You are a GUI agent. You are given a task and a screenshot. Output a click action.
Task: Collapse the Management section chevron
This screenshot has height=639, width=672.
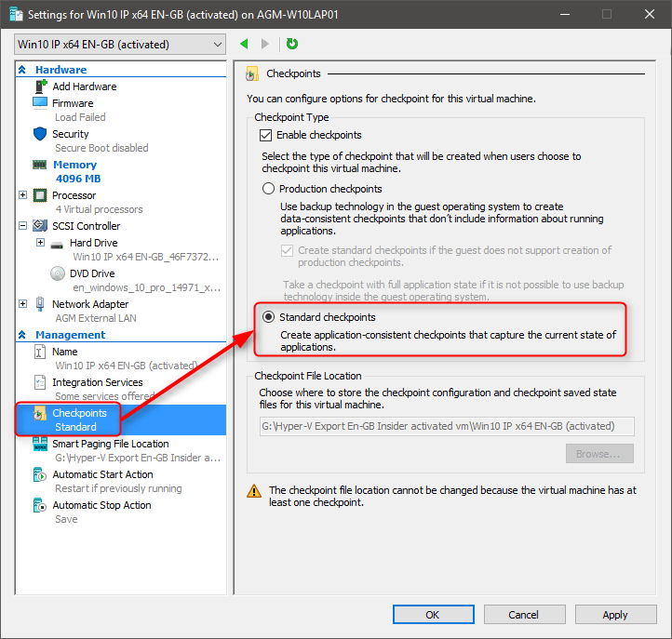(22, 335)
